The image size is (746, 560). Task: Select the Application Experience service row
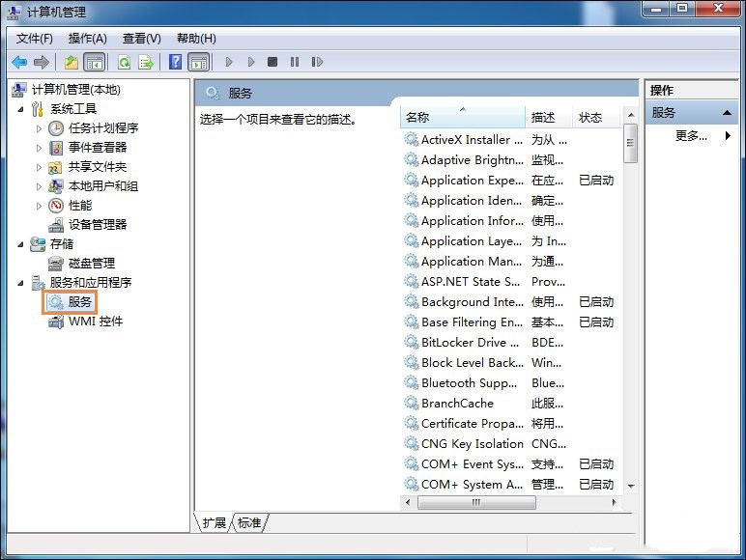click(509, 181)
